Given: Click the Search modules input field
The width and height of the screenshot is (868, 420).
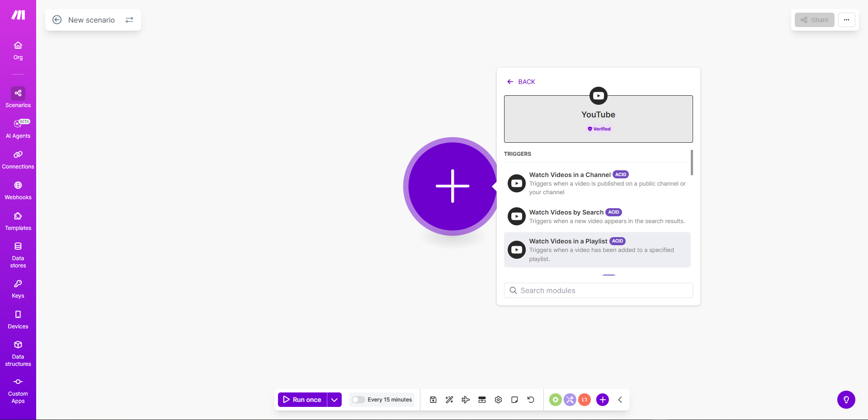Looking at the screenshot, I should coord(598,290).
